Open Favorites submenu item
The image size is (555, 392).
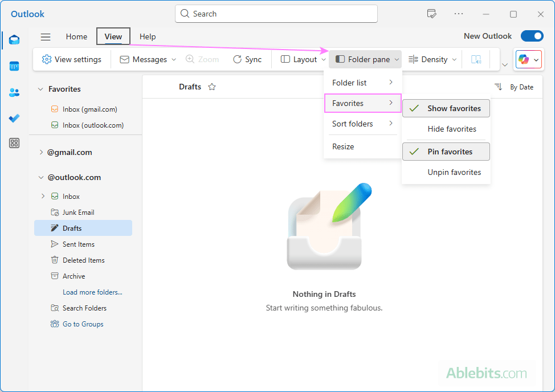pyautogui.click(x=362, y=103)
